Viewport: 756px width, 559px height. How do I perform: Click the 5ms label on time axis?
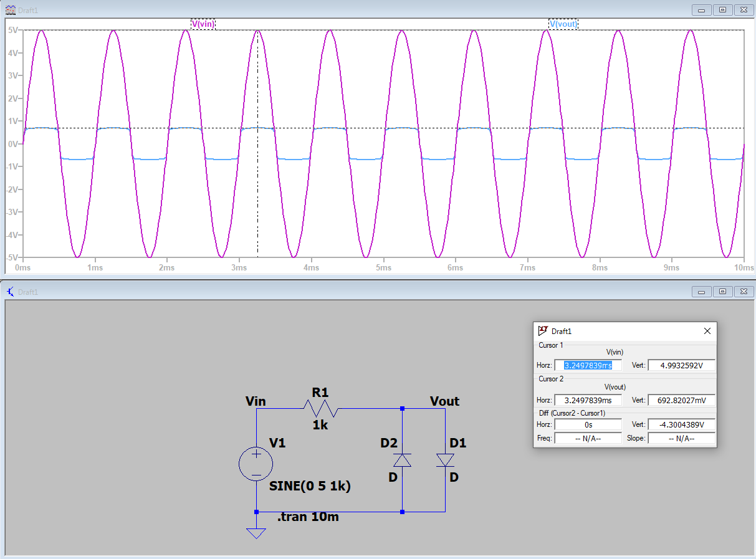coord(383,267)
